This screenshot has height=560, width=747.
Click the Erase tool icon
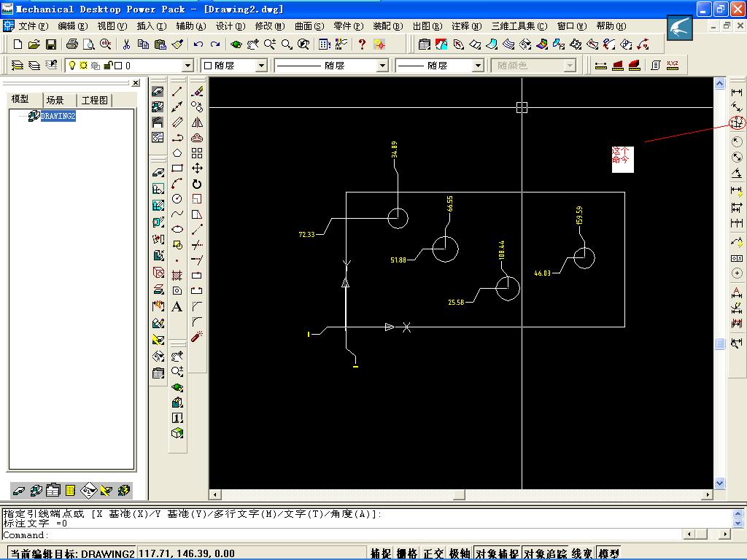[197, 91]
